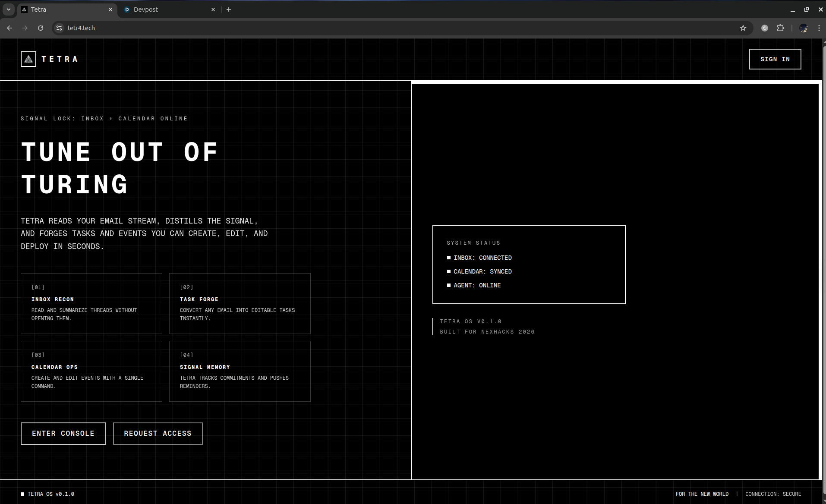Viewport: 826px width, 504px height.
Task: Click the SIGN IN button
Action: pyautogui.click(x=775, y=59)
